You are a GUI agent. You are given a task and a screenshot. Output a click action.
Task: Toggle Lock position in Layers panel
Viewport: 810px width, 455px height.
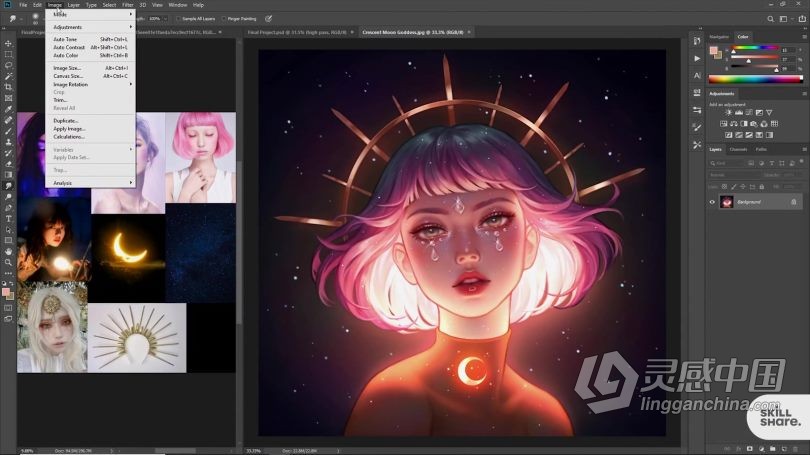pyautogui.click(x=743, y=187)
